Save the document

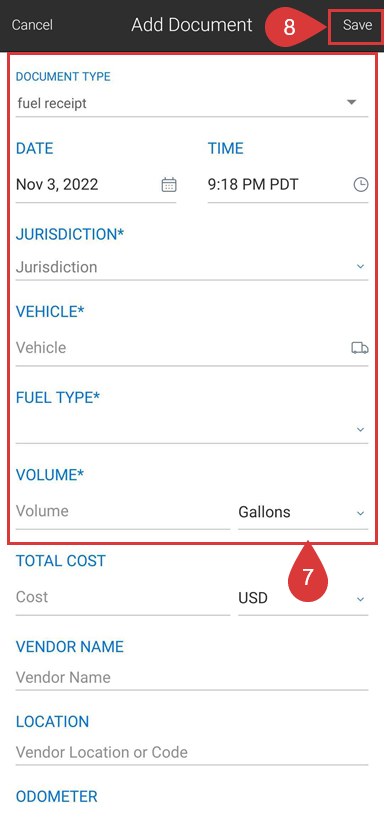(357, 25)
